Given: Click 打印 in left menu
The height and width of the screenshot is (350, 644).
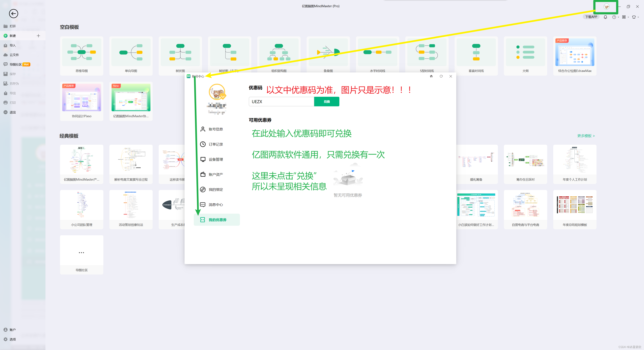Looking at the screenshot, I should (x=22, y=103).
